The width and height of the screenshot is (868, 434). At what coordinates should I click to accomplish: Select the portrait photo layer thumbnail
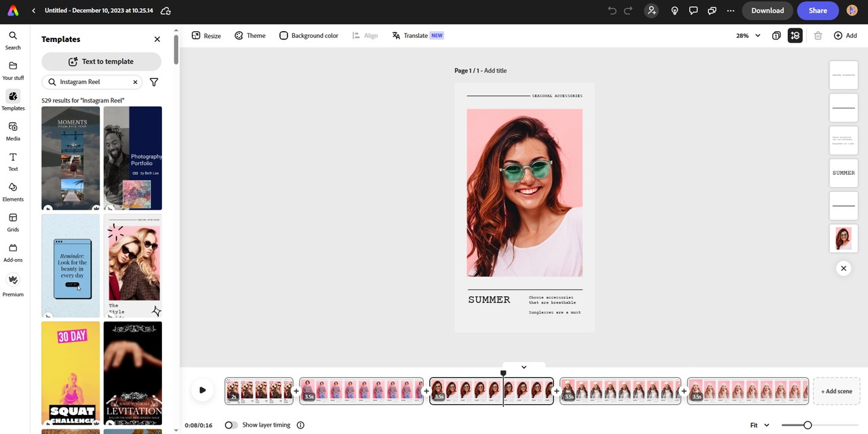click(844, 239)
